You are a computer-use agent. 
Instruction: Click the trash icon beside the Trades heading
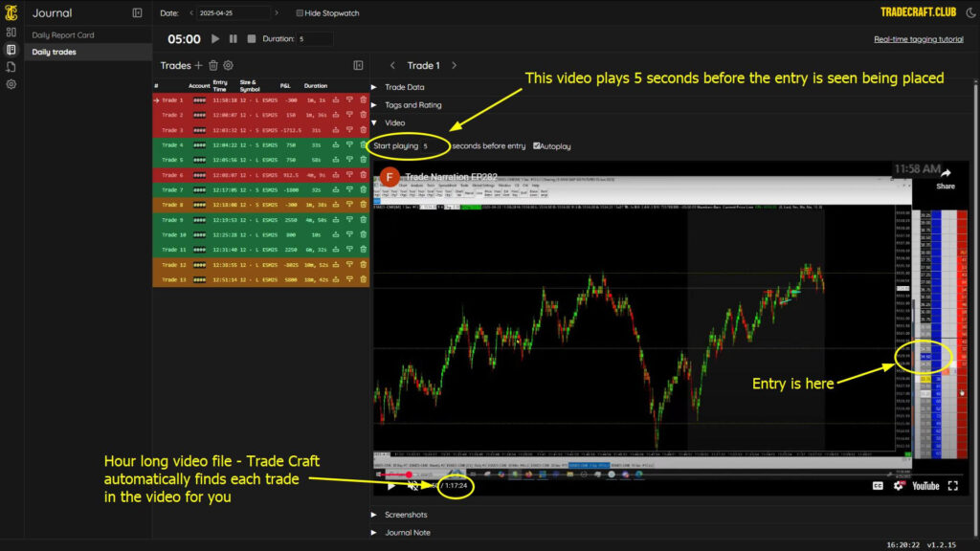point(213,66)
